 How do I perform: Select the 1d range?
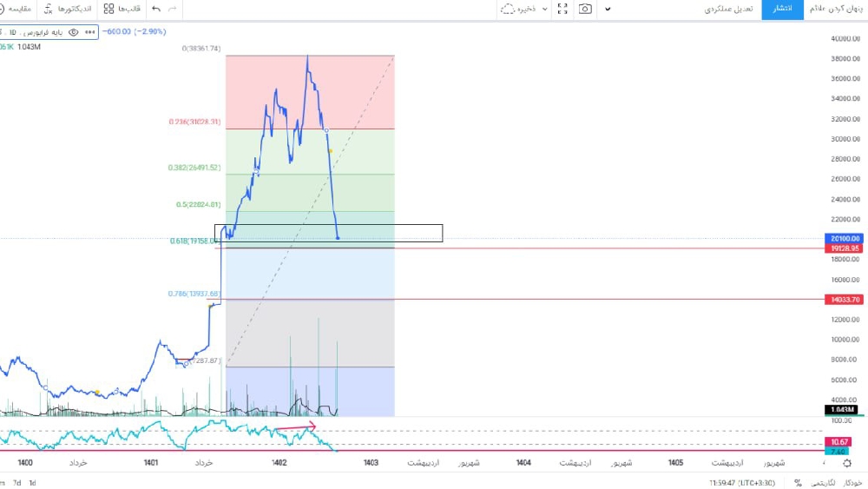click(32, 483)
